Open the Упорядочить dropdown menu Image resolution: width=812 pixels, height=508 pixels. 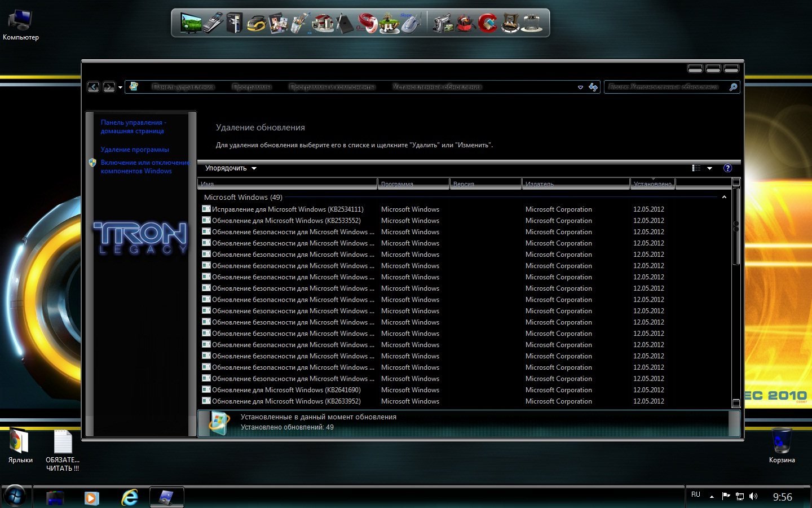[x=231, y=168]
